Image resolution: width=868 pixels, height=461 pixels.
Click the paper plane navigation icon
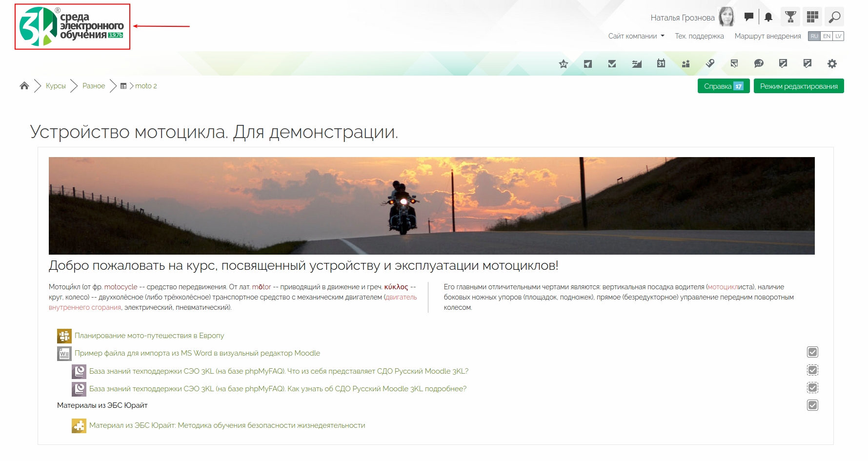pyautogui.click(x=588, y=63)
